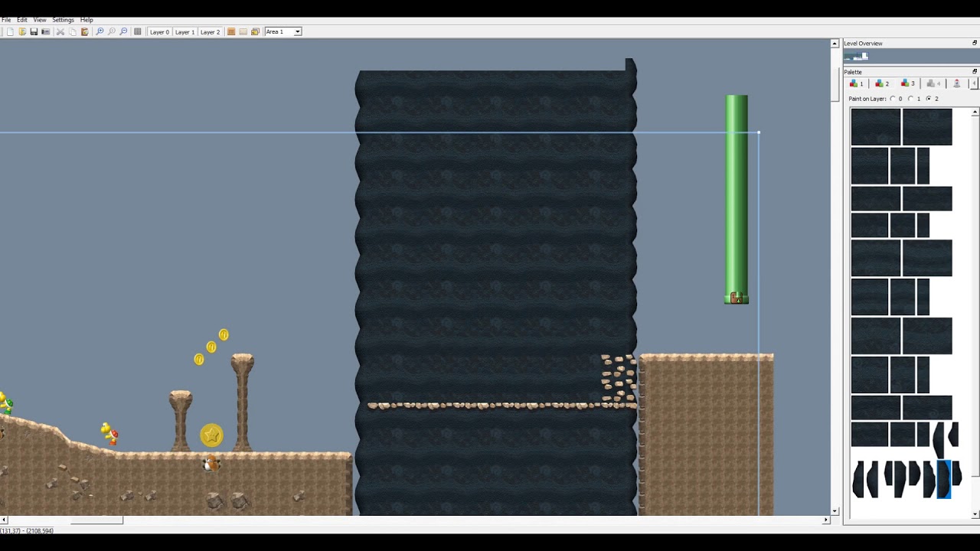Click canvas vertical scrollbar down arrow
The height and width of the screenshot is (551, 980).
(x=835, y=510)
